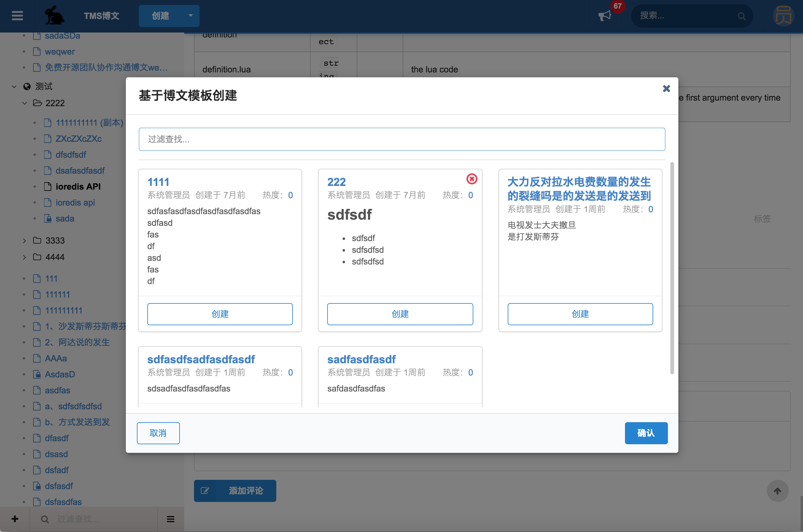Click the document icon beside ioredis API
803x532 pixels.
pyautogui.click(x=48, y=186)
